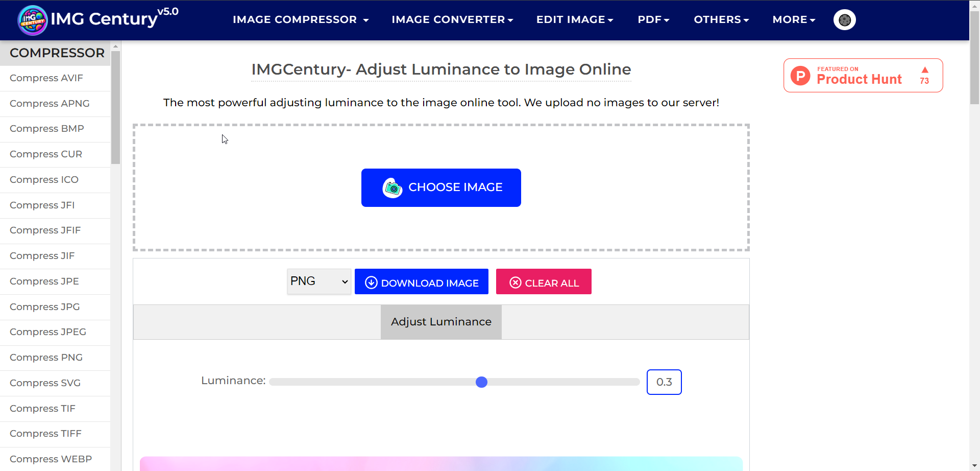Viewport: 980px width, 471px height.
Task: Select the Adjust Luminance tab
Action: pos(440,322)
